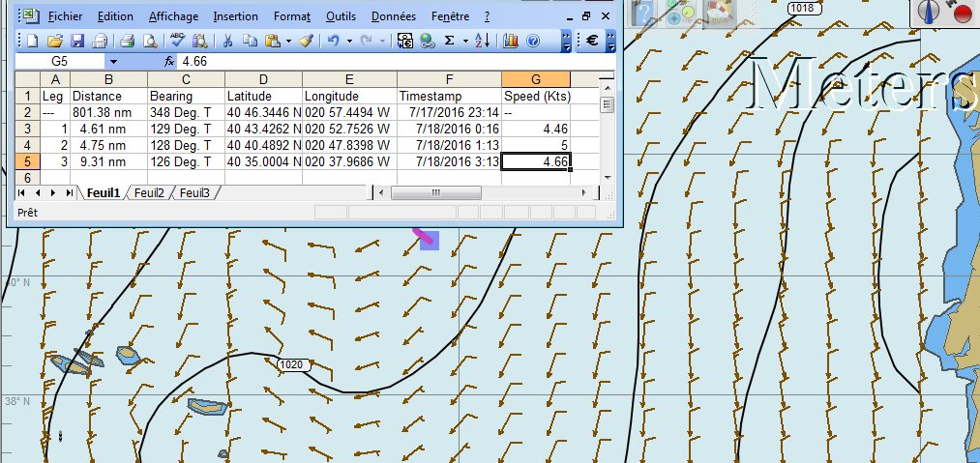
Task: Click the lifebuoy icon in the chart plotter toolbar
Action: (721, 14)
